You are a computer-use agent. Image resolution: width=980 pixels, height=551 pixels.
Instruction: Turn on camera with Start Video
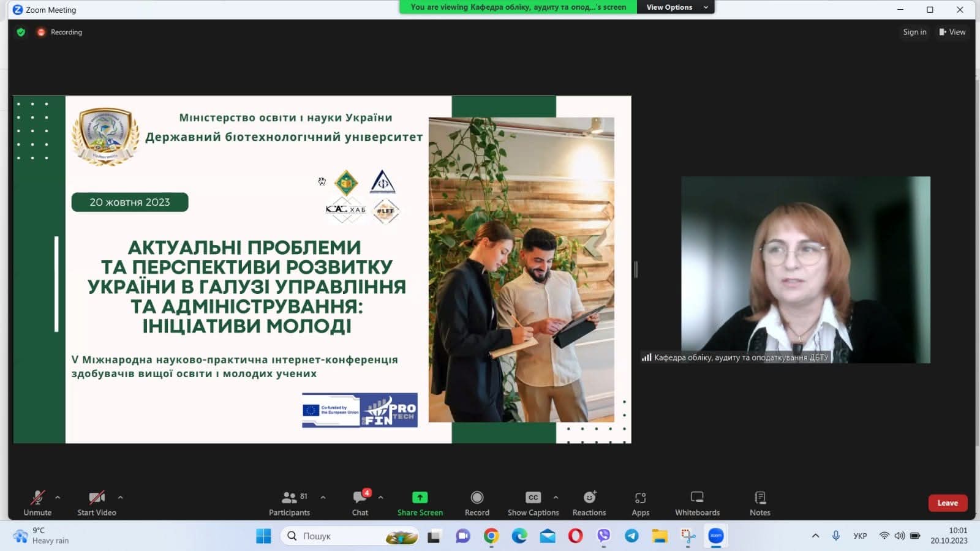click(x=97, y=503)
